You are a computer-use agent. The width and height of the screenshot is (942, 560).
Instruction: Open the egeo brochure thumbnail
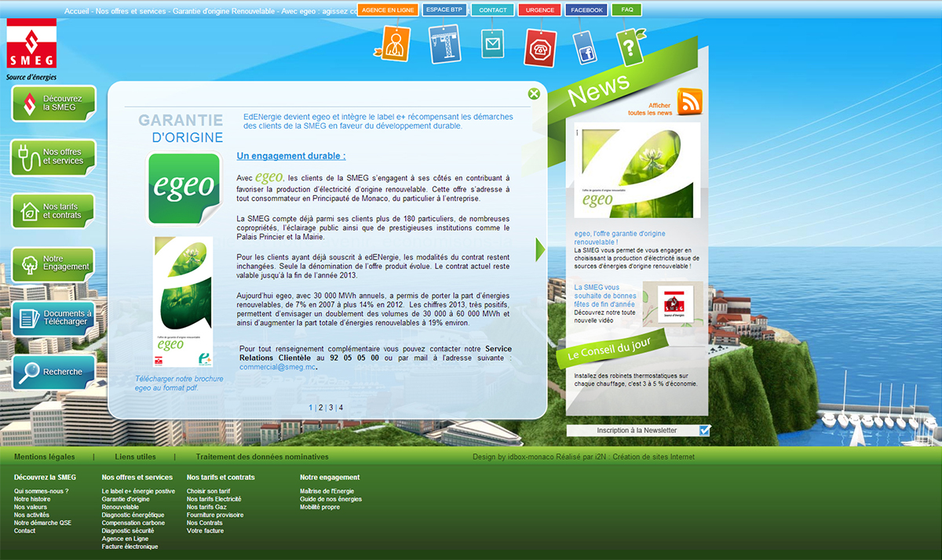coord(183,302)
